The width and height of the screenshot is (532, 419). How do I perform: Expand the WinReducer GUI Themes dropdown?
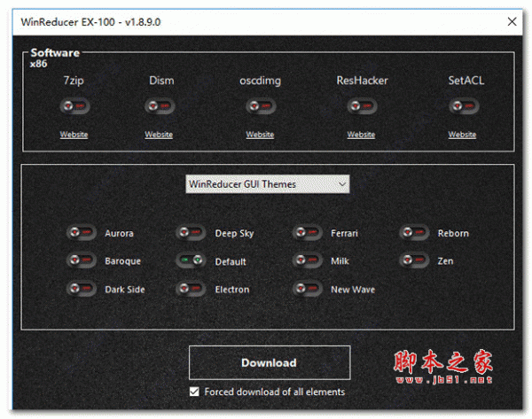point(268,184)
